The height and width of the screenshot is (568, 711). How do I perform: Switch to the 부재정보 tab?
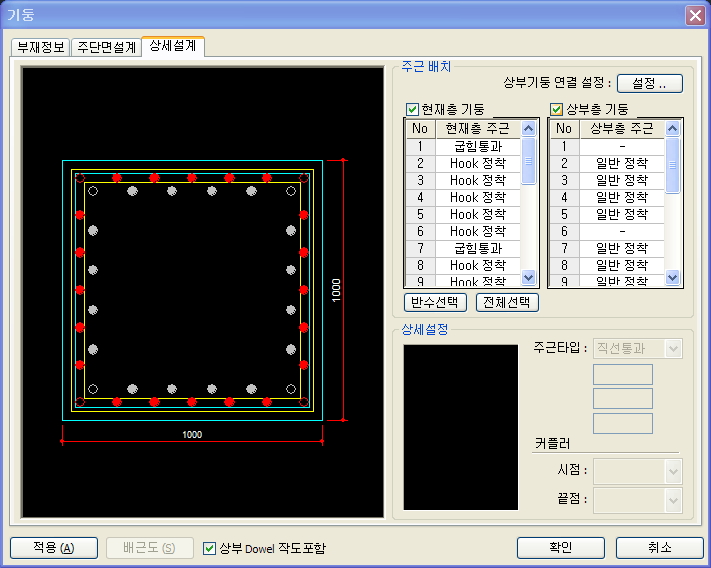click(40, 47)
